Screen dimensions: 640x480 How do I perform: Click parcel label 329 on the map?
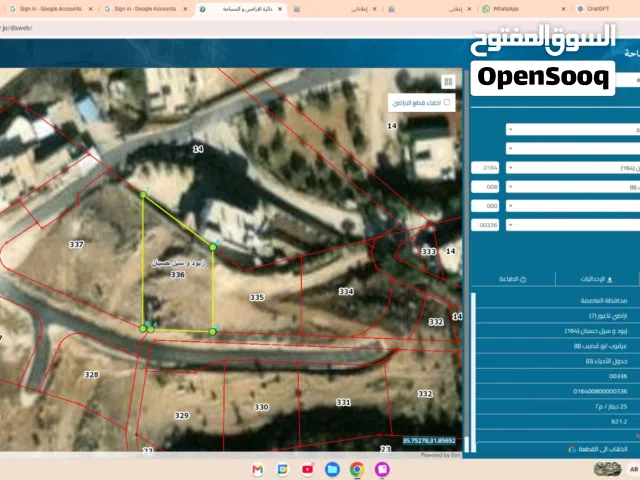(182, 416)
